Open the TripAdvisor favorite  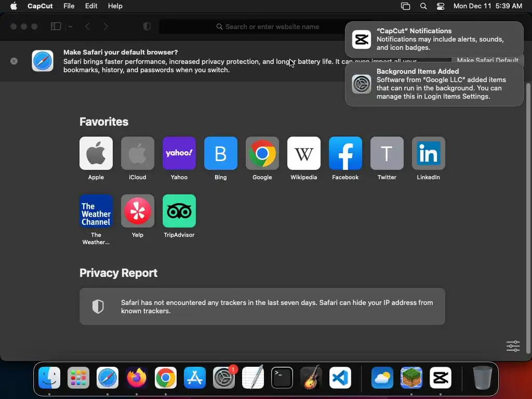tap(179, 211)
